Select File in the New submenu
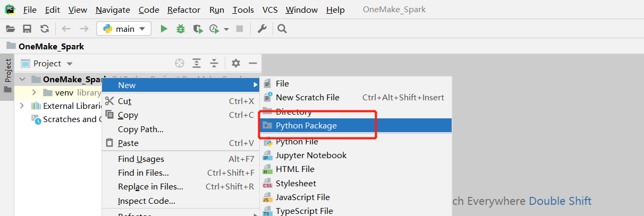The width and height of the screenshot is (644, 216). coord(356,84)
